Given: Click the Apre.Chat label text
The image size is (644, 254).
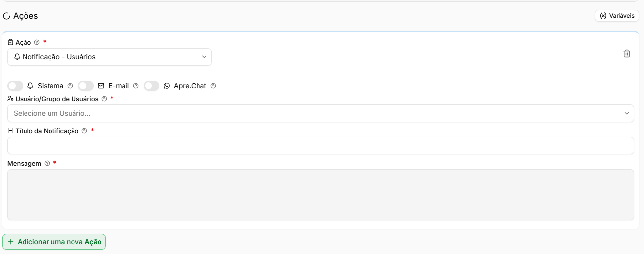Looking at the screenshot, I should 190,86.
